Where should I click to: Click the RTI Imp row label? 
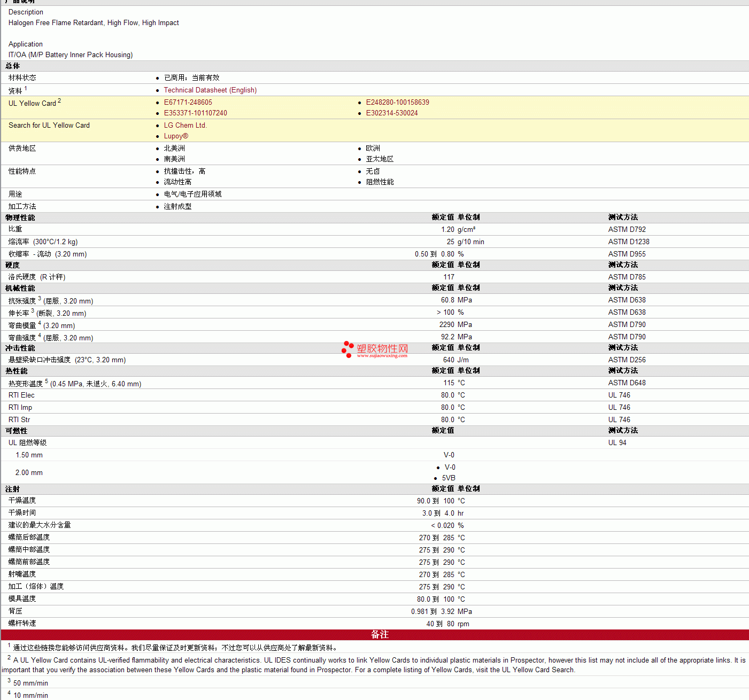[20, 408]
